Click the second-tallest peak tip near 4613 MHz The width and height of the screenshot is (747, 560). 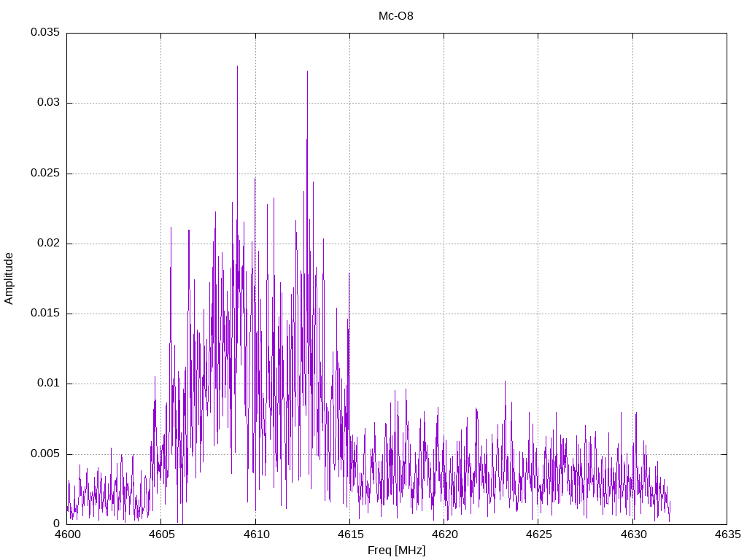pos(307,71)
